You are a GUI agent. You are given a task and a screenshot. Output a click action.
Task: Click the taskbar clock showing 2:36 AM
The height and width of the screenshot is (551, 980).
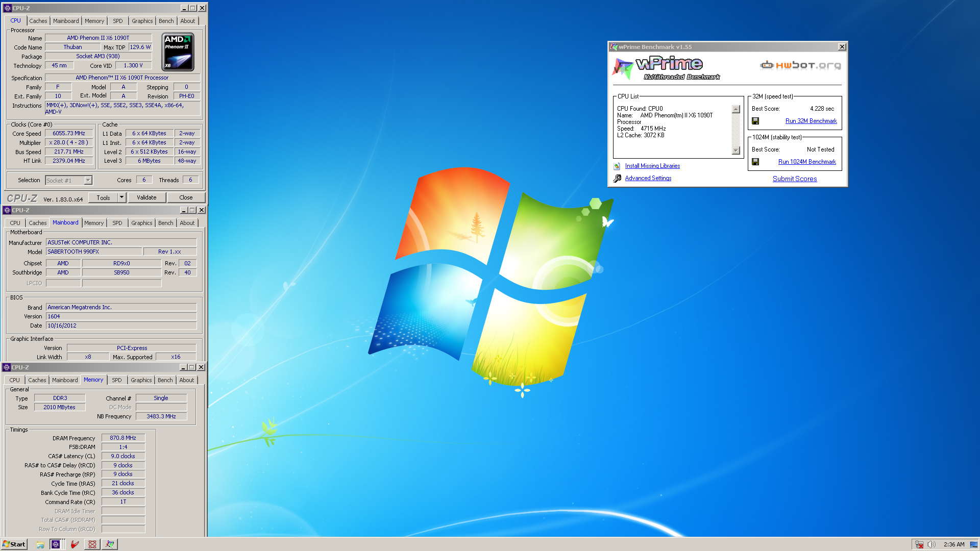(x=954, y=544)
